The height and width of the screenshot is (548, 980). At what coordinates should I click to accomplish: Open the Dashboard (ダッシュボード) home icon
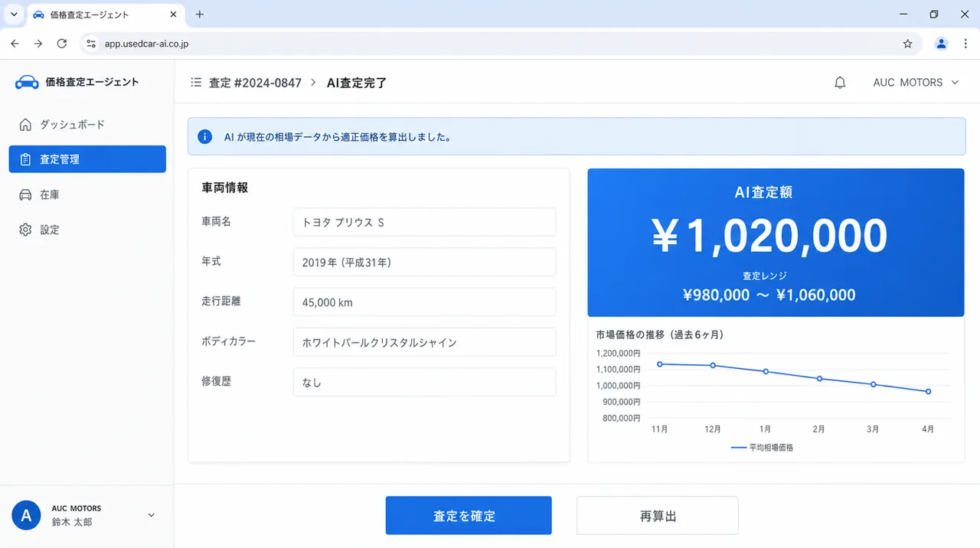pyautogui.click(x=25, y=125)
